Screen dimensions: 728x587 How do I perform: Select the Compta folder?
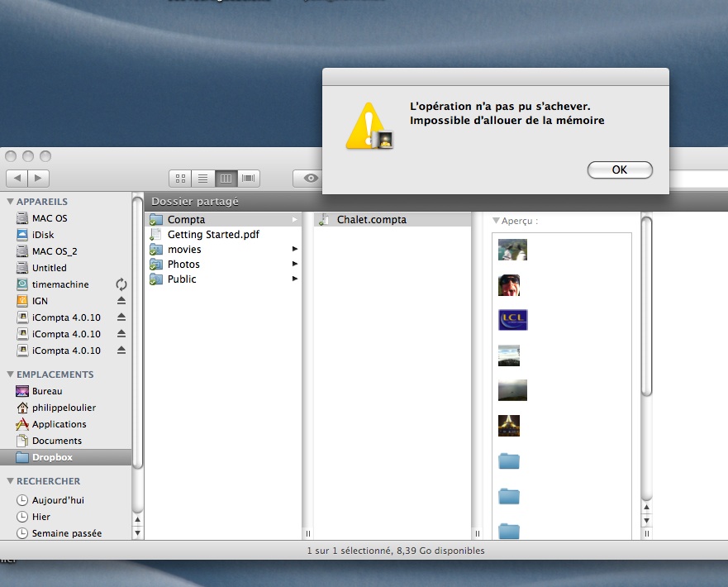[223, 219]
